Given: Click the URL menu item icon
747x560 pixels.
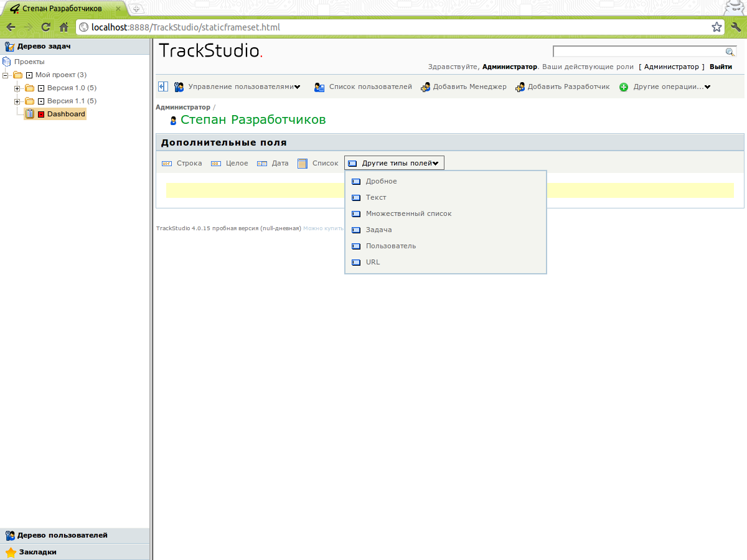Looking at the screenshot, I should (356, 263).
